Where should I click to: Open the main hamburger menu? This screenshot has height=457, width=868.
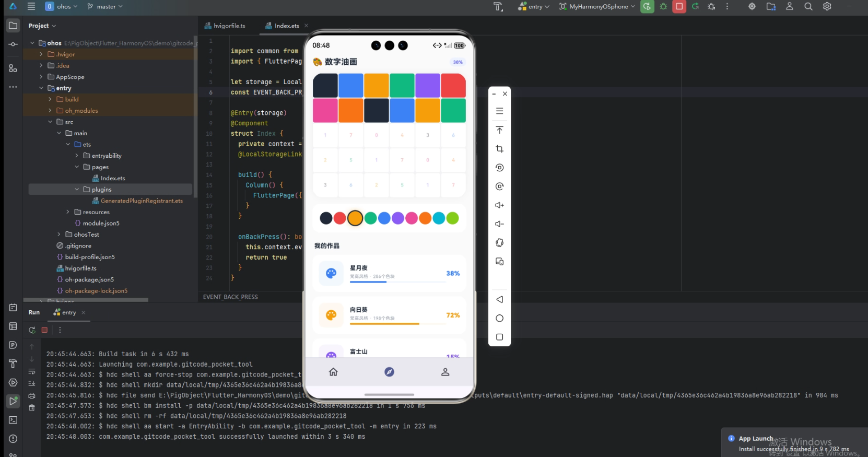click(x=31, y=6)
